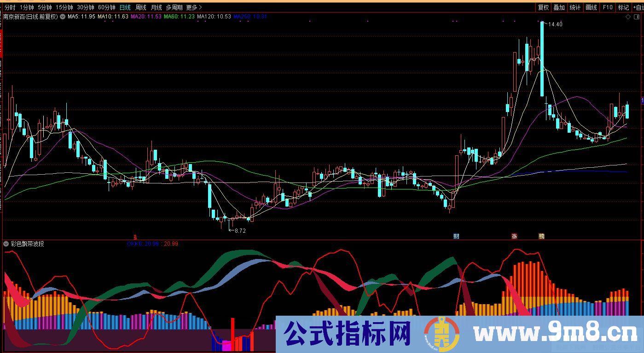Switch to 日线 daily chart tab
The width and height of the screenshot is (644, 353).
click(x=125, y=7)
